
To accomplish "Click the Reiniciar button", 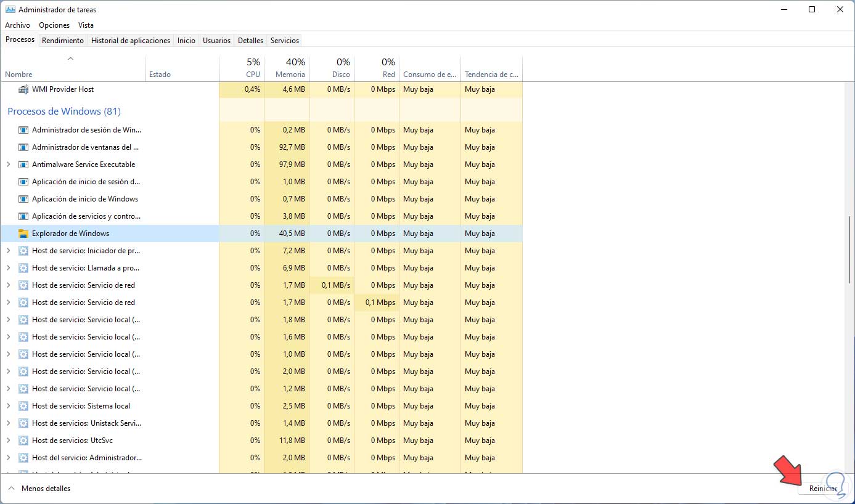I will (x=823, y=489).
